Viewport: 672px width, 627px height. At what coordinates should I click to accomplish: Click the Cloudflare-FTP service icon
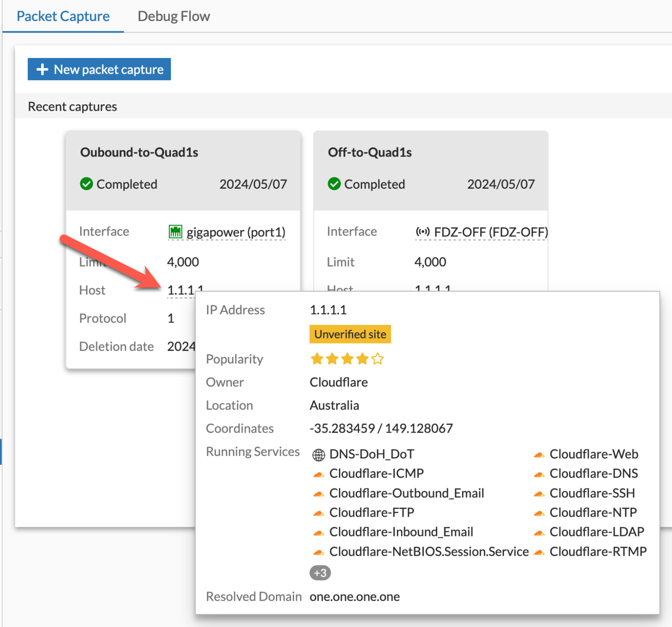coord(318,513)
